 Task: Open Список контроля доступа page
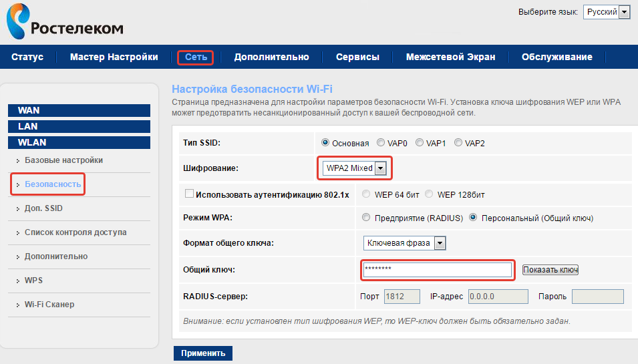[x=75, y=232]
